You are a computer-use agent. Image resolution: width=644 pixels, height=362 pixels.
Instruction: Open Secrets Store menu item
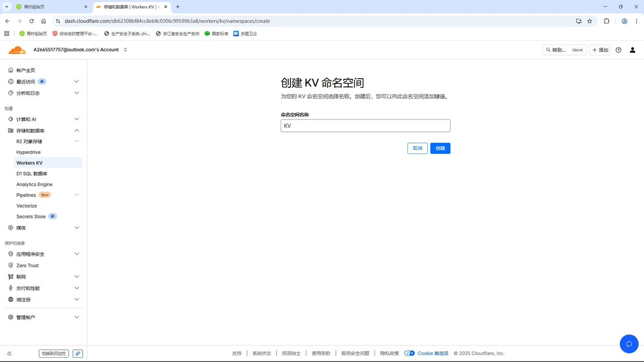coord(31,217)
